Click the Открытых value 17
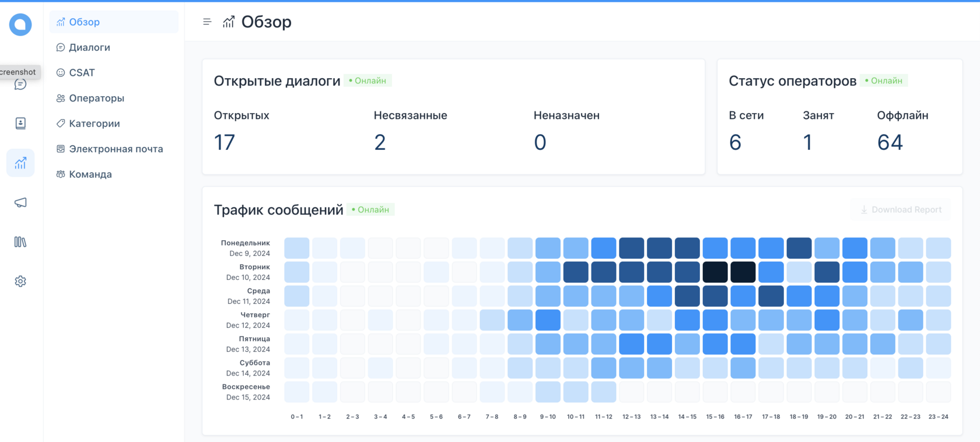 (225, 142)
